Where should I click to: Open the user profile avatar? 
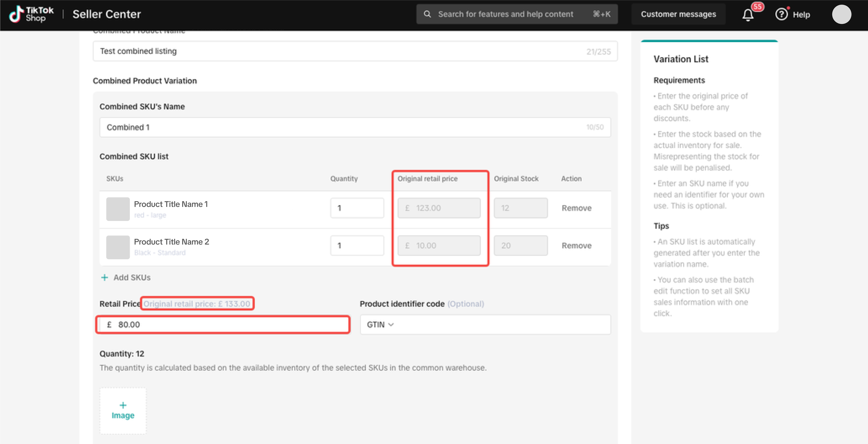point(841,14)
